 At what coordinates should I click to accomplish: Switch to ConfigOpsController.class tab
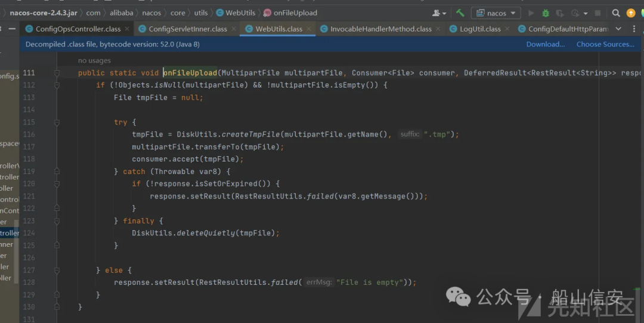click(77, 29)
